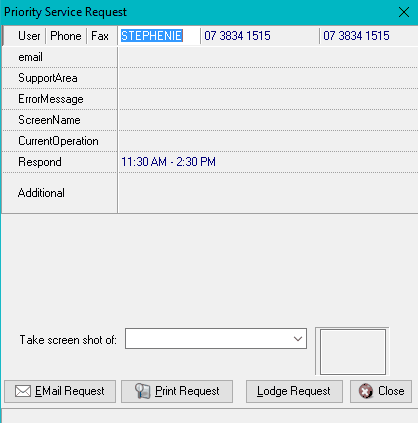Click into the ErrorMessage field

(268, 99)
